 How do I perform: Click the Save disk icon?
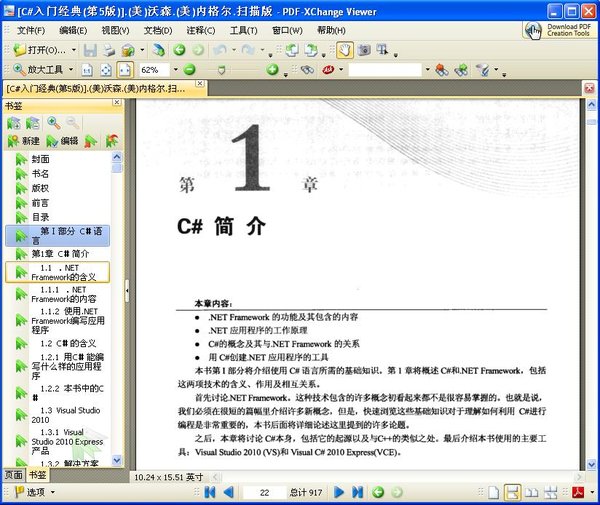click(x=90, y=50)
